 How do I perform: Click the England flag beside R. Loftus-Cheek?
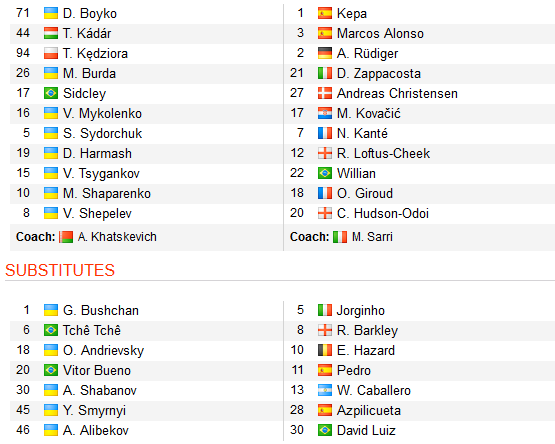(325, 153)
